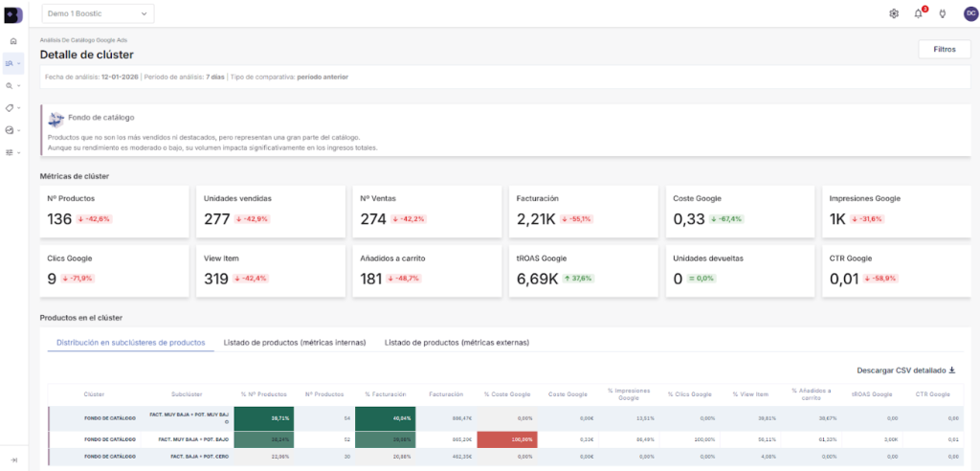Open the DC user avatar menu

969,13
